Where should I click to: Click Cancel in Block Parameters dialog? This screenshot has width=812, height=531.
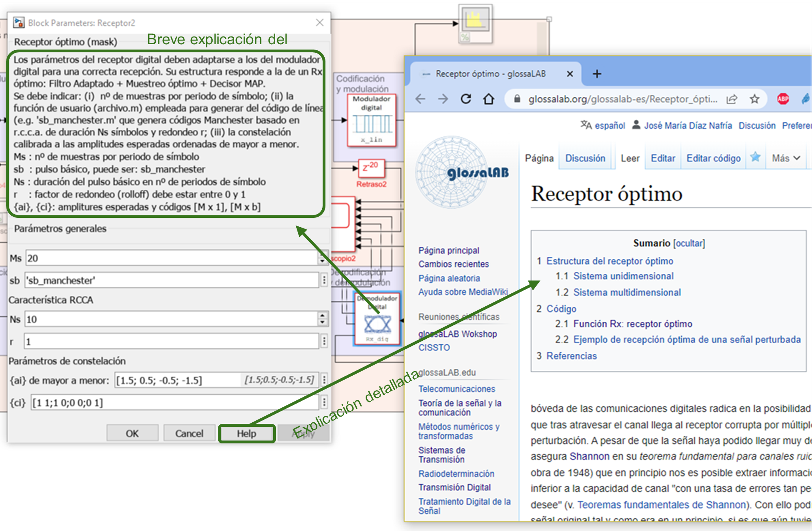point(189,433)
